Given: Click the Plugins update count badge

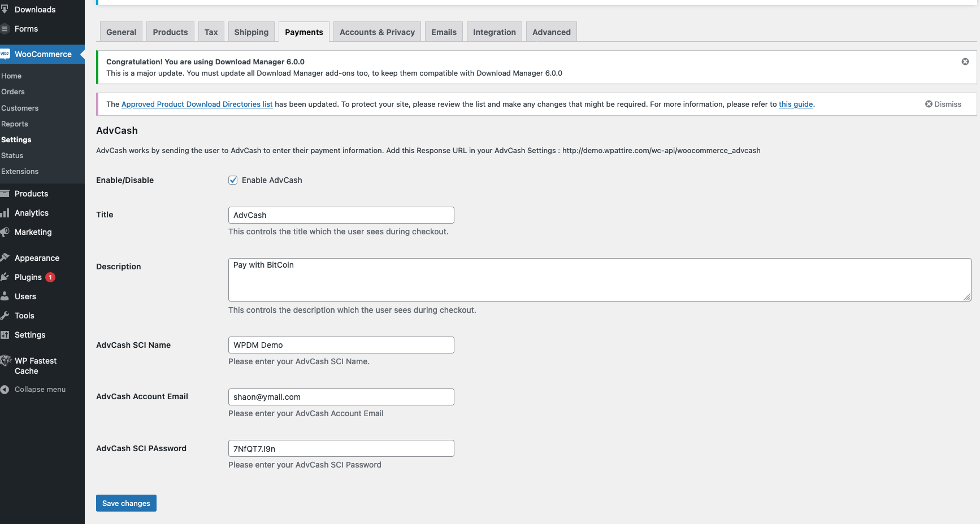Looking at the screenshot, I should pyautogui.click(x=50, y=277).
